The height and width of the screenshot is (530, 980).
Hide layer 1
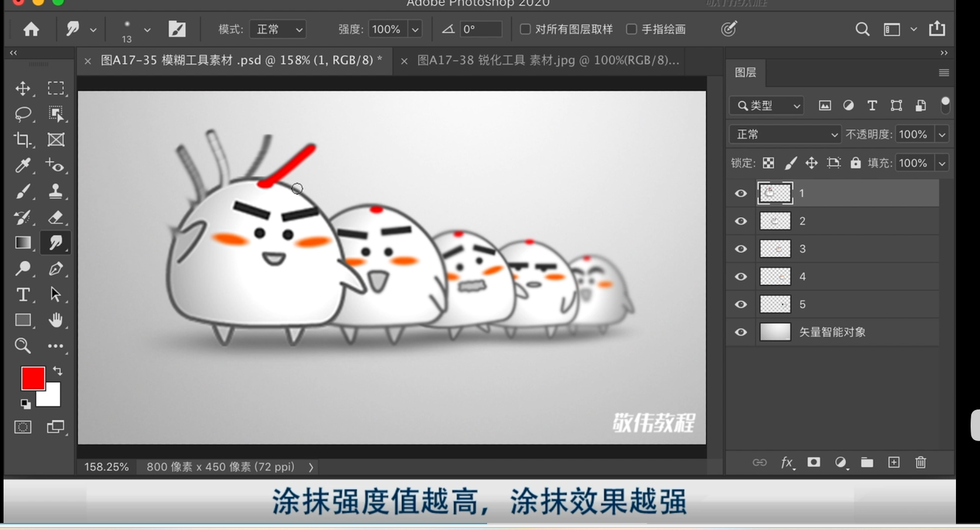point(741,193)
